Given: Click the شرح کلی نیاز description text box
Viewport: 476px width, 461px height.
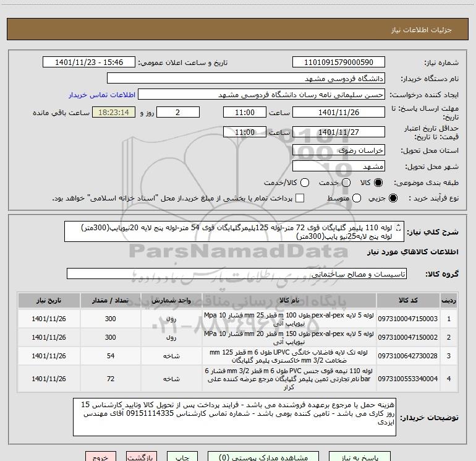Looking at the screenshot, I should [234, 231].
